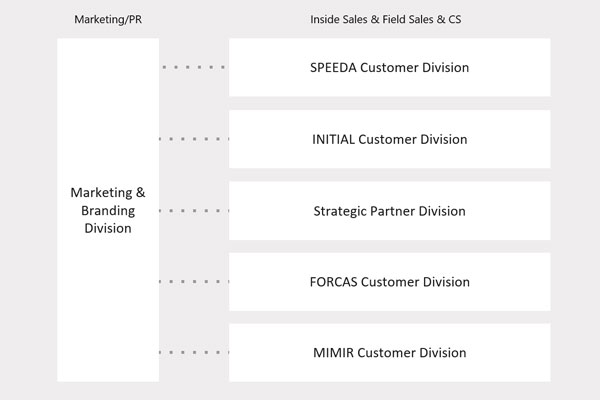Click the dotted line to Strategic Partner
Viewport: 600px width, 400px height.
[x=194, y=211]
